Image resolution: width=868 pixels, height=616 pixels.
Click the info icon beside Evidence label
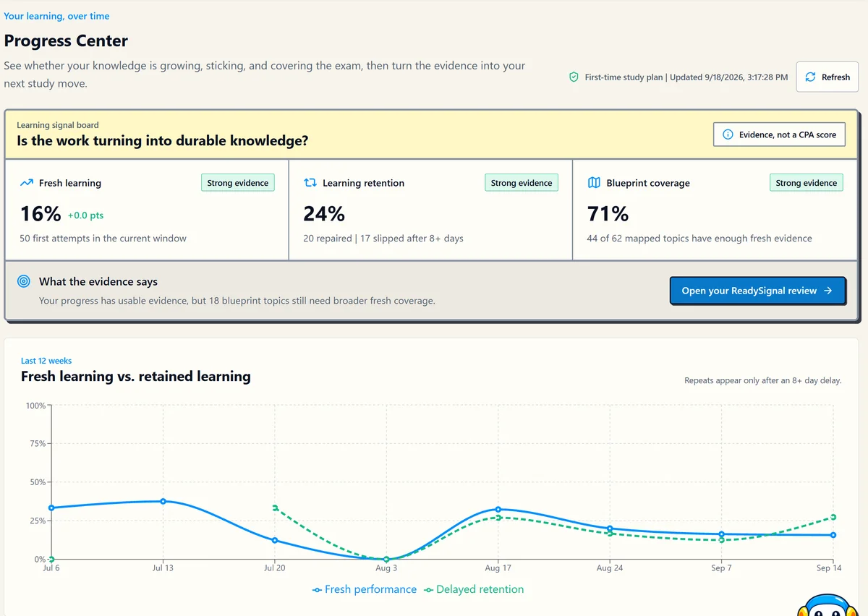[x=728, y=134]
